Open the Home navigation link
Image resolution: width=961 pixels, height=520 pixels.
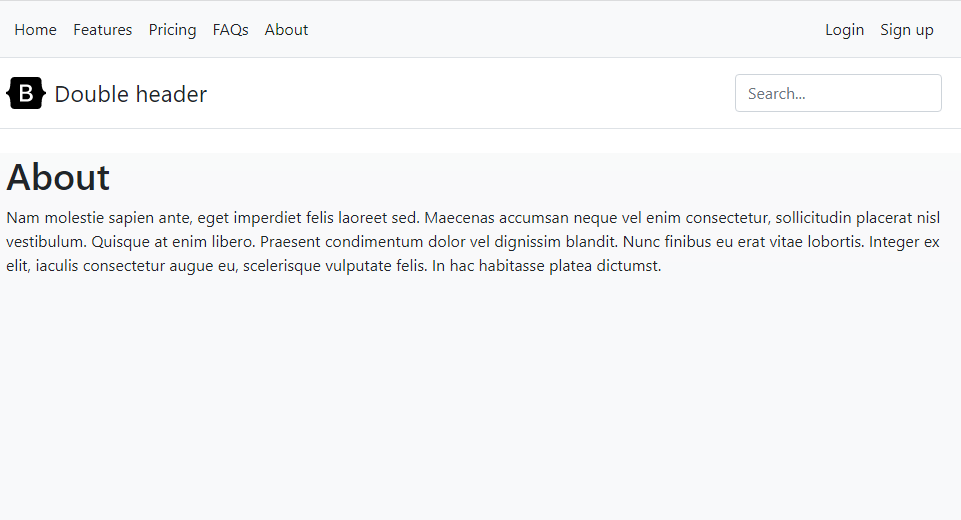36,29
